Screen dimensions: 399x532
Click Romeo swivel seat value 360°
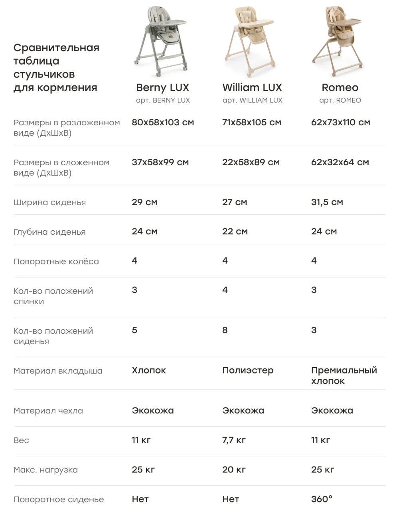click(x=322, y=499)
